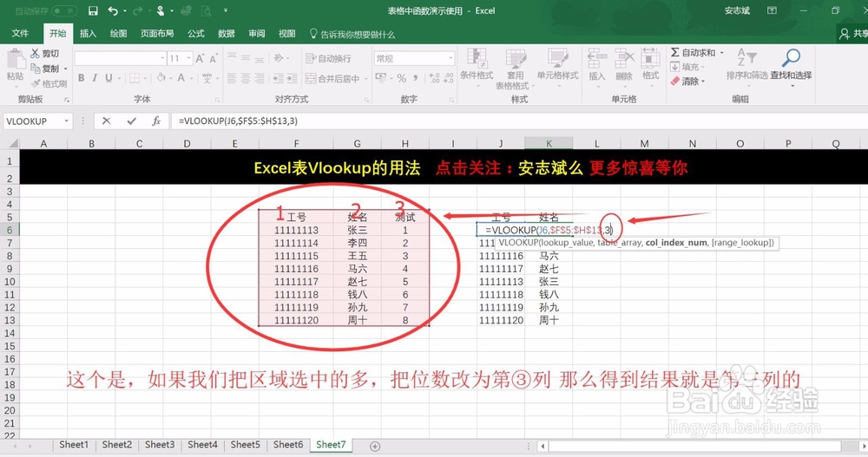Image resolution: width=868 pixels, height=457 pixels.
Task: Click the Decrease Font Size icon
Action: coord(214,58)
